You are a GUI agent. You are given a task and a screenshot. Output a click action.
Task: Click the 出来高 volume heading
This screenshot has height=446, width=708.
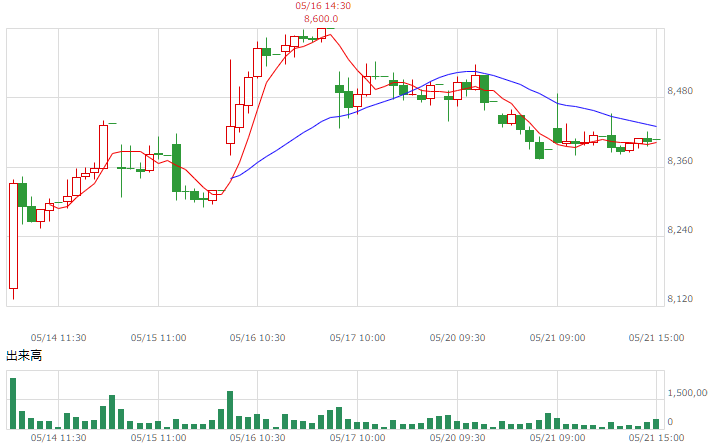point(24,356)
